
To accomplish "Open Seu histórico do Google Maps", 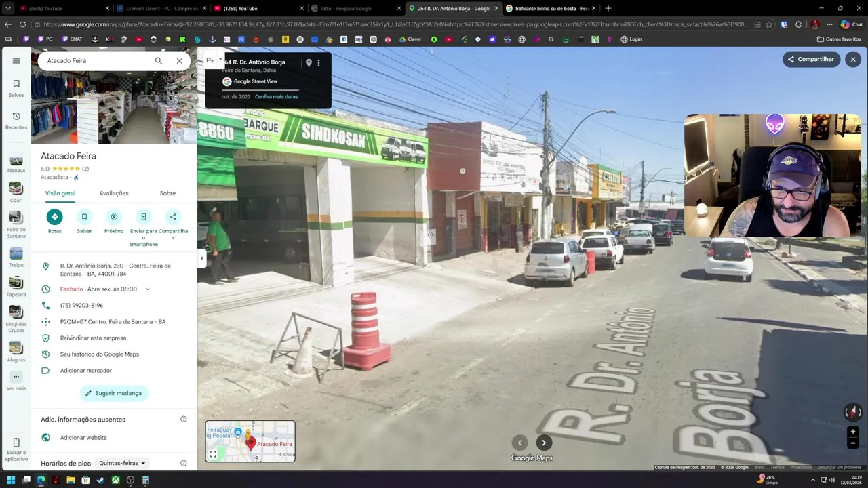I will pyautogui.click(x=99, y=354).
